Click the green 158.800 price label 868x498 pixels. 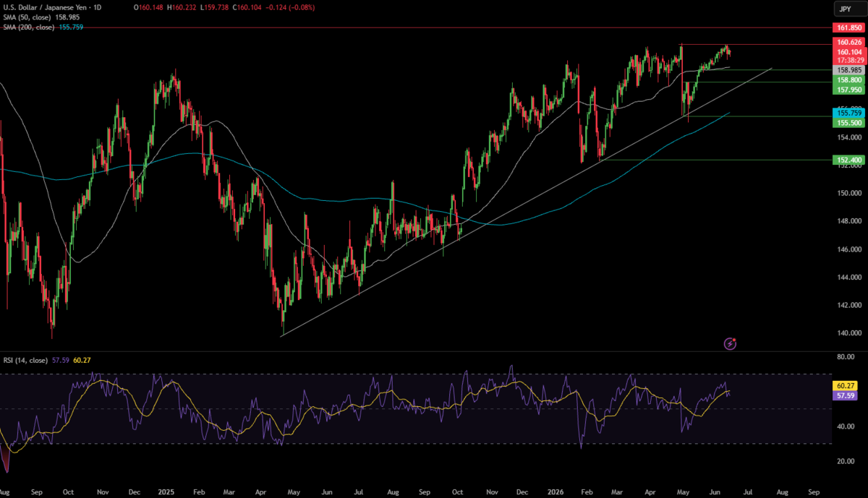tap(847, 80)
